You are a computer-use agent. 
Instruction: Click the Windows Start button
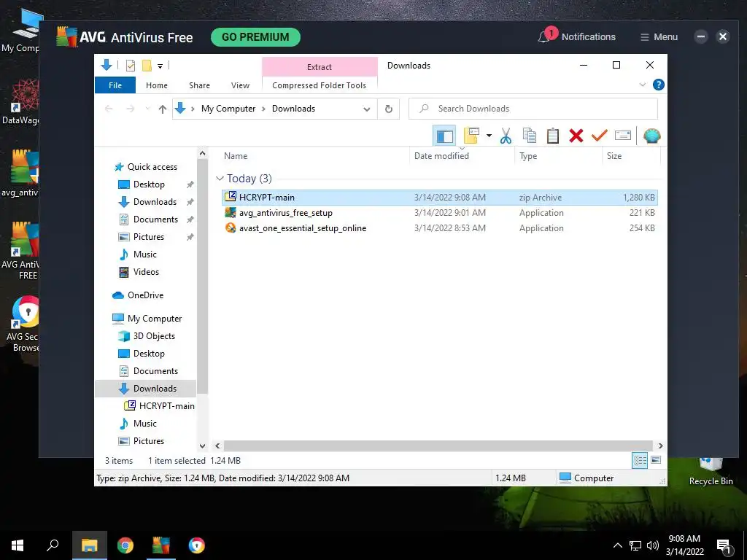pos(18,545)
